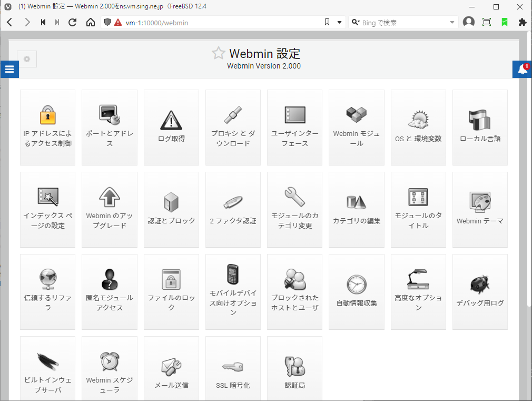Open プロキシ と ダウンロード settings
This screenshot has height=401, width=532.
(x=233, y=128)
